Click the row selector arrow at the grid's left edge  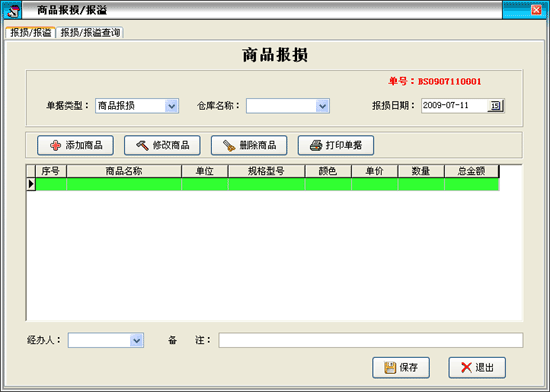31,184
